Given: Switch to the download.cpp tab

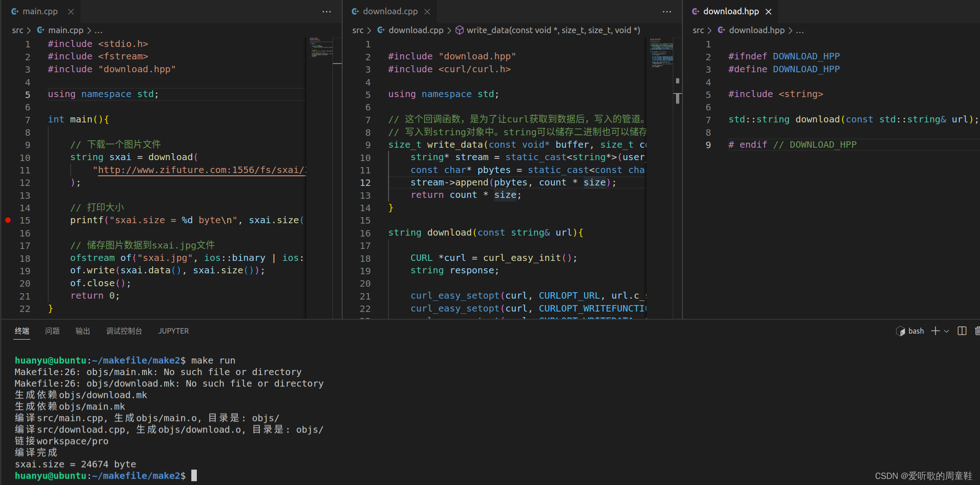Looking at the screenshot, I should (x=390, y=12).
